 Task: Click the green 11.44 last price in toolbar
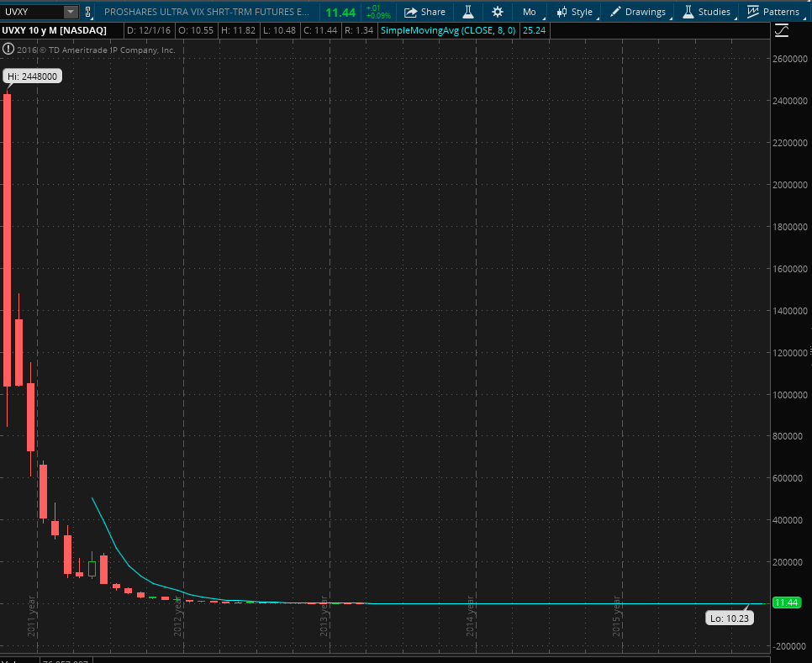coord(340,13)
